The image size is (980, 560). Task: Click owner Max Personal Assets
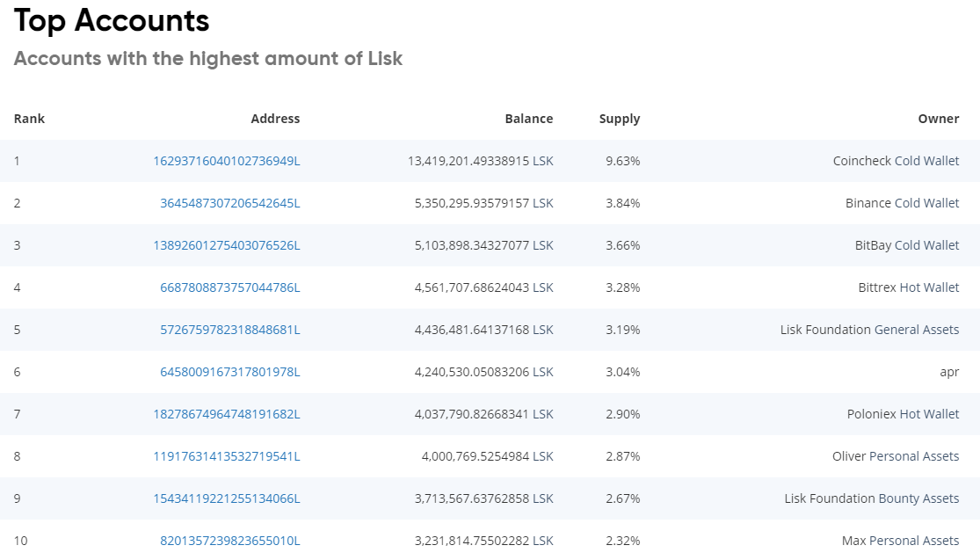click(900, 541)
